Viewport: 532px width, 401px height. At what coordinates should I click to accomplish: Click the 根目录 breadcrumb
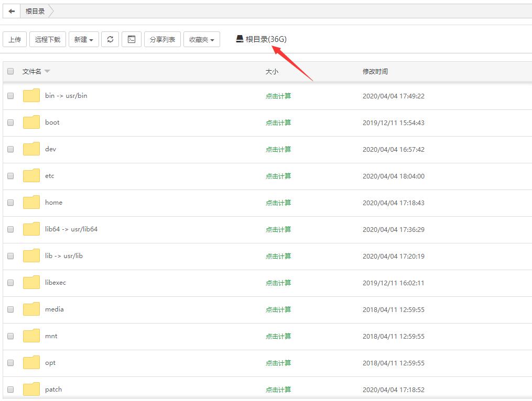pos(35,11)
